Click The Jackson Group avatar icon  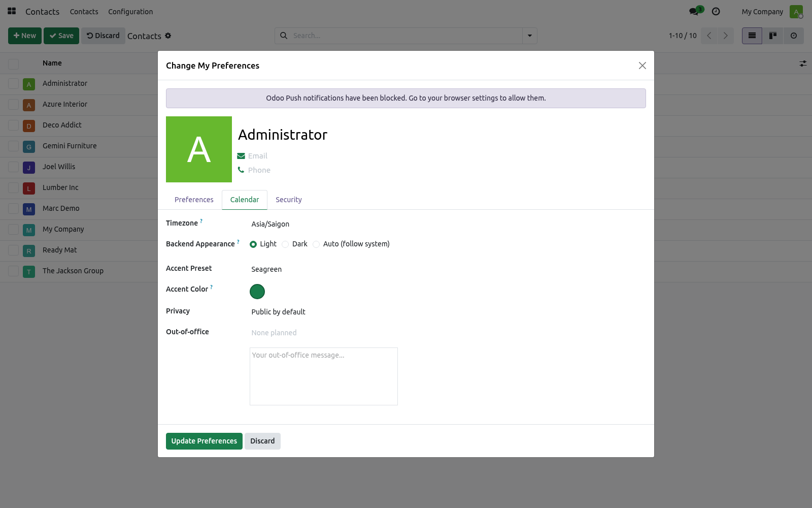[29, 272]
